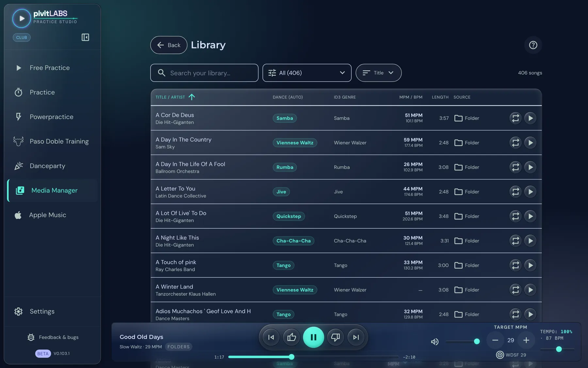This screenshot has width=588, height=368.
Task: Toggle repeat for A Night Like This
Action: 515,241
